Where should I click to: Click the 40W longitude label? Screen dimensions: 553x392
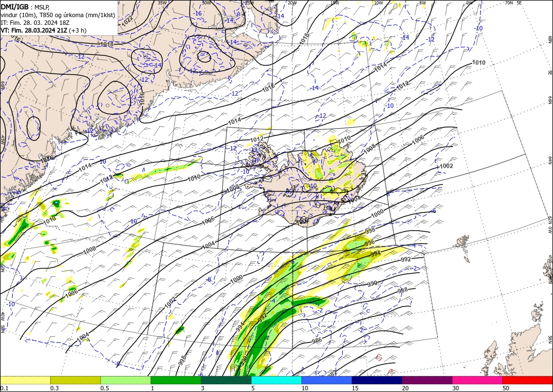tap(2, 316)
